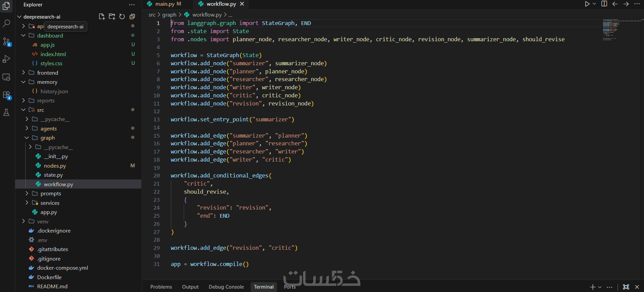Maximize the panel size
Screen dimensions: 644x292
click(626, 287)
